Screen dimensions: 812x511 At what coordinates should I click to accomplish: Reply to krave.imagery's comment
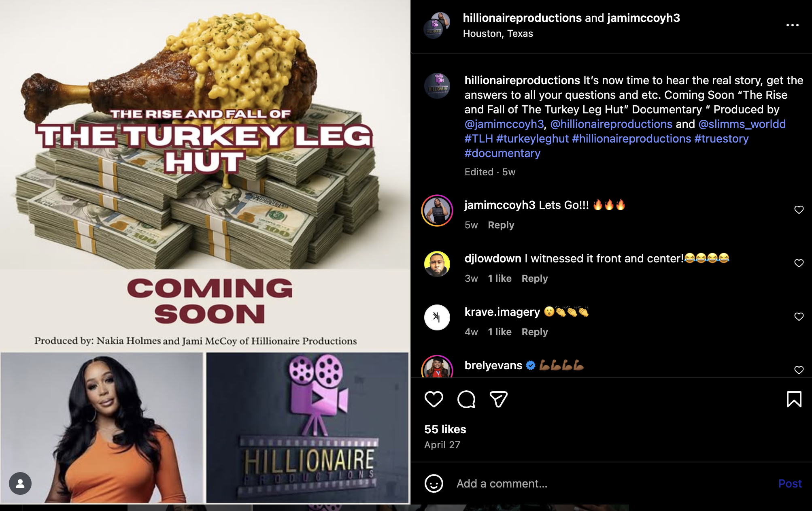[x=534, y=332]
